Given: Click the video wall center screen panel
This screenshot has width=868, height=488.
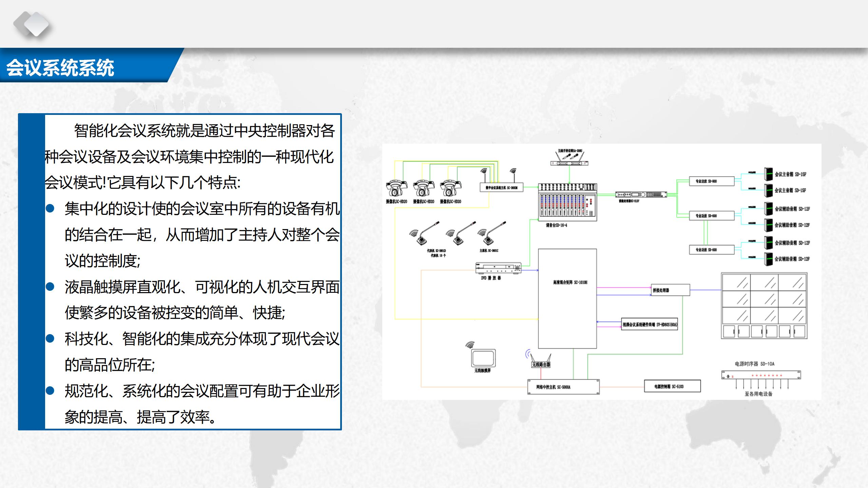Looking at the screenshot, I should pyautogui.click(x=764, y=299).
